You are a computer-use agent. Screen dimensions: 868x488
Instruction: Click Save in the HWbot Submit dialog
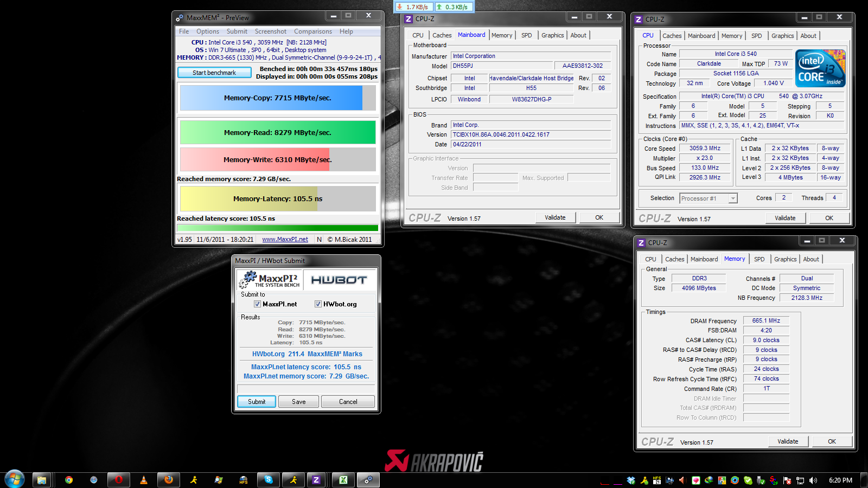point(299,402)
